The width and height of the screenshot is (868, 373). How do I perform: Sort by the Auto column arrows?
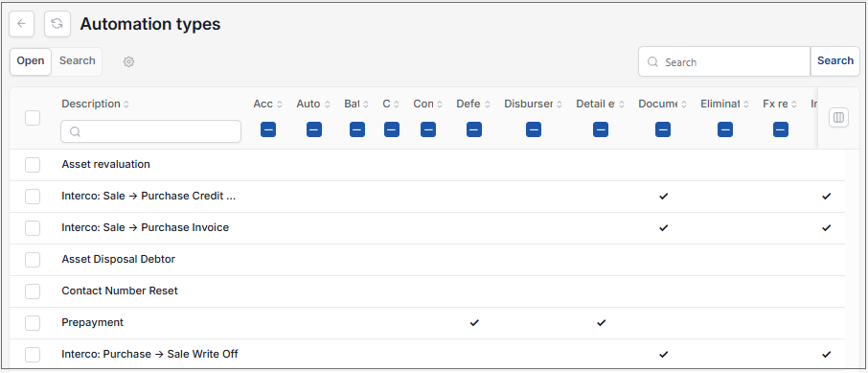click(327, 105)
